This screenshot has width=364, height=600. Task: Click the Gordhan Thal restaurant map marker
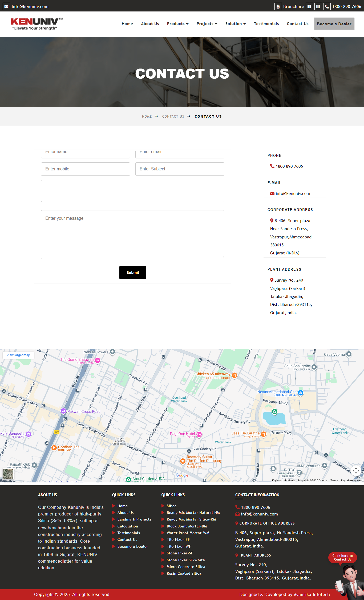tap(54, 447)
